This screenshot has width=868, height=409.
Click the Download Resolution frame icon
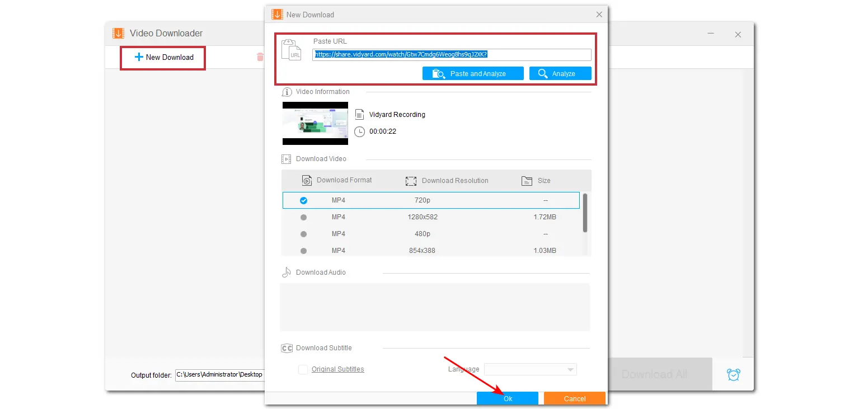click(x=411, y=181)
